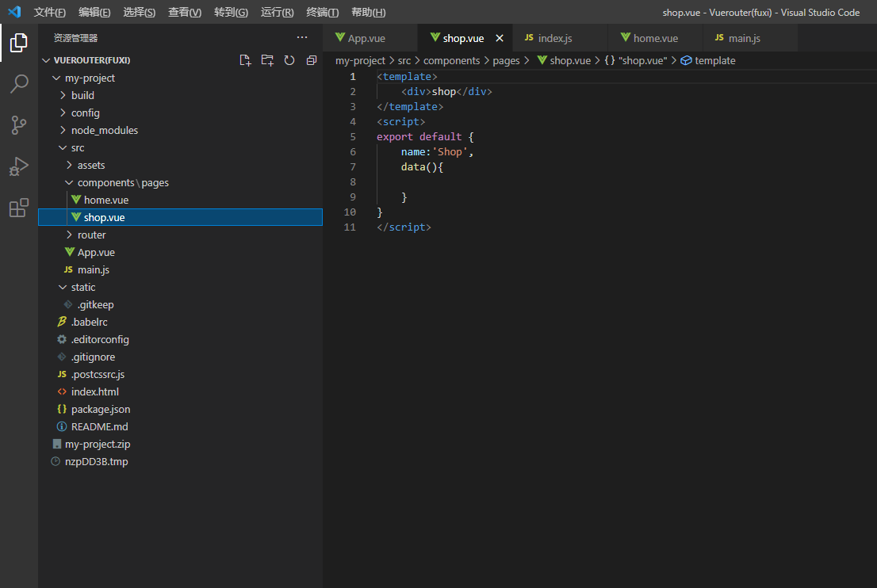Open Source Control view in activity bar
The height and width of the screenshot is (588, 877).
(x=18, y=125)
